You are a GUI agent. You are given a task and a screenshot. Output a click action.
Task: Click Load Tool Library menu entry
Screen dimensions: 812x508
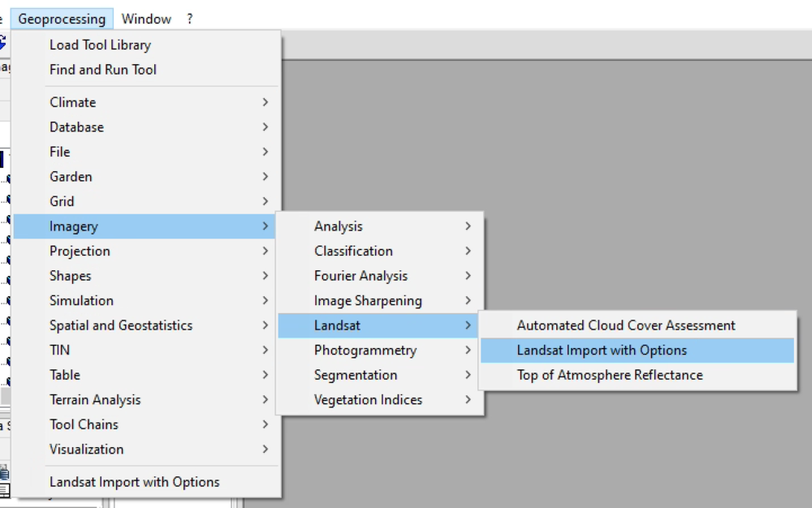tap(100, 45)
